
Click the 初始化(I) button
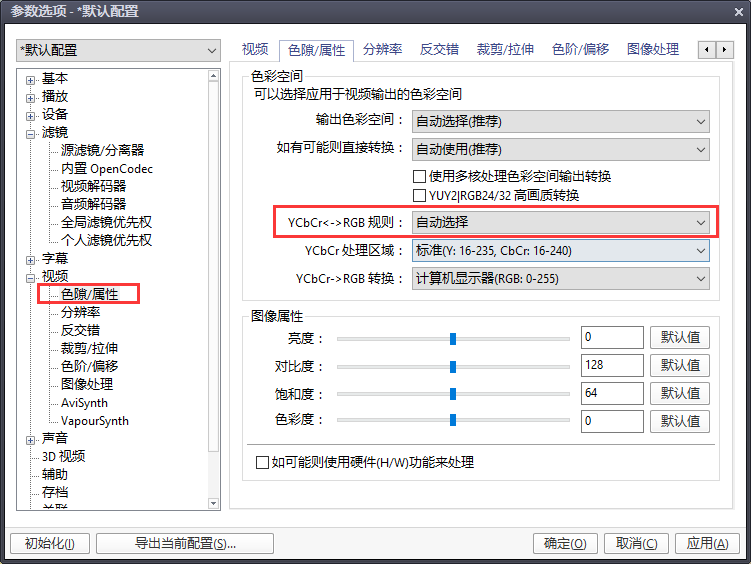tap(50, 543)
